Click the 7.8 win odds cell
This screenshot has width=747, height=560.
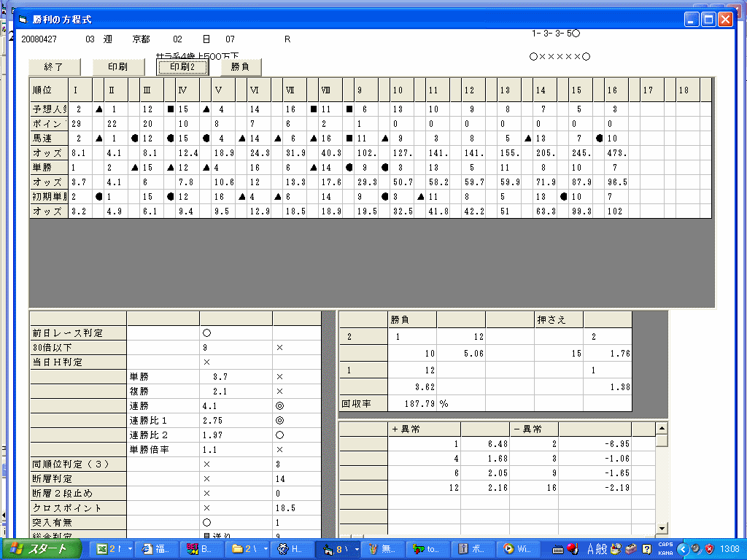188,182
